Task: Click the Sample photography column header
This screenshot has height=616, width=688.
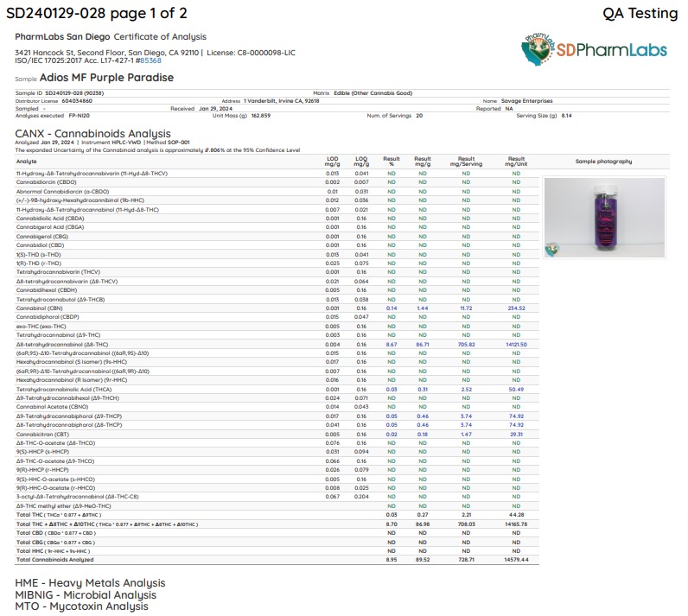Action: [603, 162]
